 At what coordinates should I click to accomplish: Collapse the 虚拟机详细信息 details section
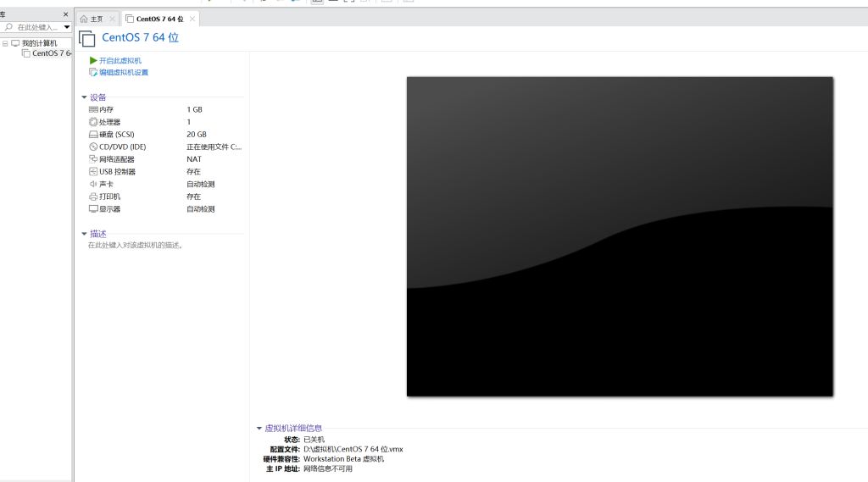tap(259, 429)
